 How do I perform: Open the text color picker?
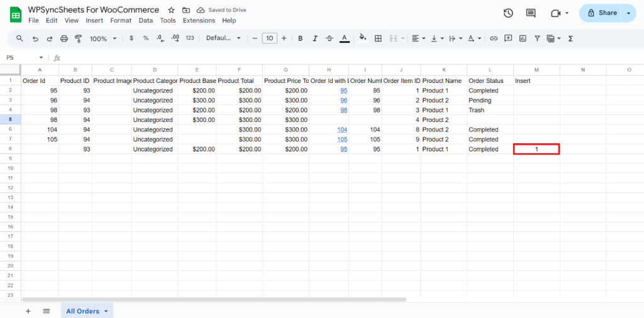pyautogui.click(x=345, y=38)
